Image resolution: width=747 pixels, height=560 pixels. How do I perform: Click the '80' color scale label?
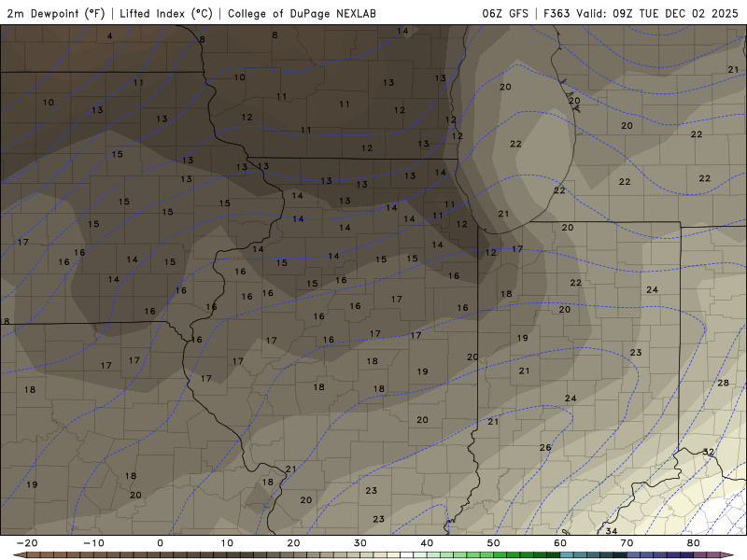694,543
